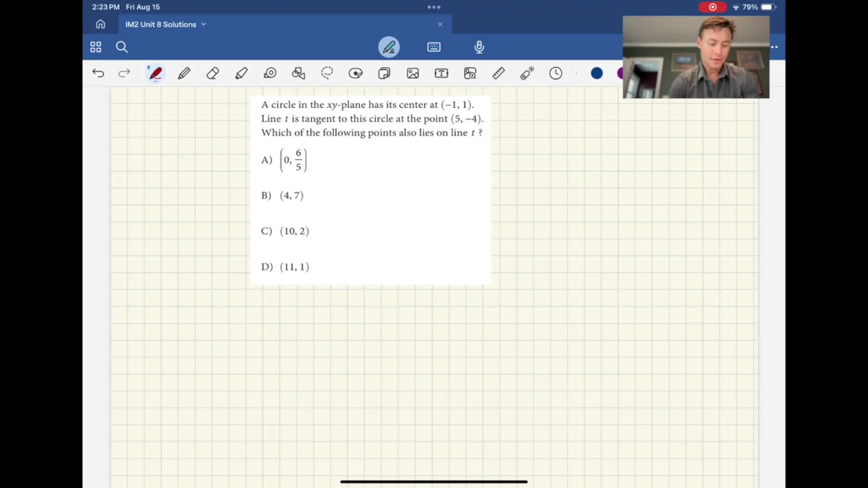Open the tape tool
The height and width of the screenshot is (488, 868).
pos(270,73)
